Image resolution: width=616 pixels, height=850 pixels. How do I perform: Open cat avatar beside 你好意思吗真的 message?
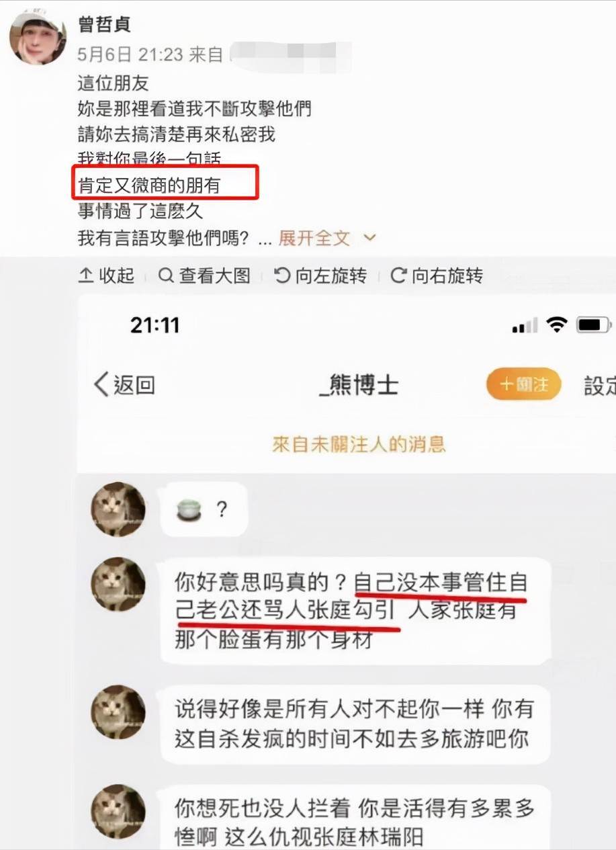[118, 584]
